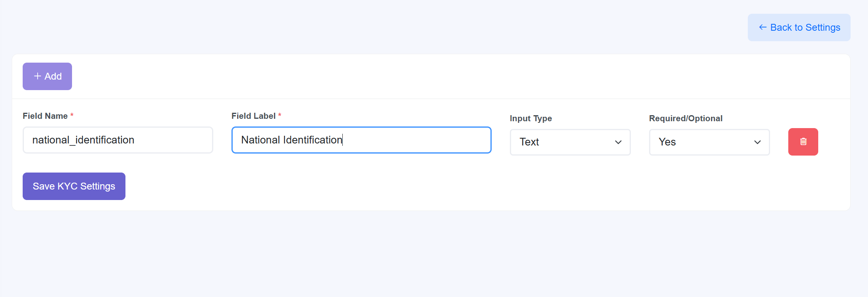Image resolution: width=868 pixels, height=297 pixels.
Task: Click the plus icon on the Add button
Action: (x=37, y=76)
